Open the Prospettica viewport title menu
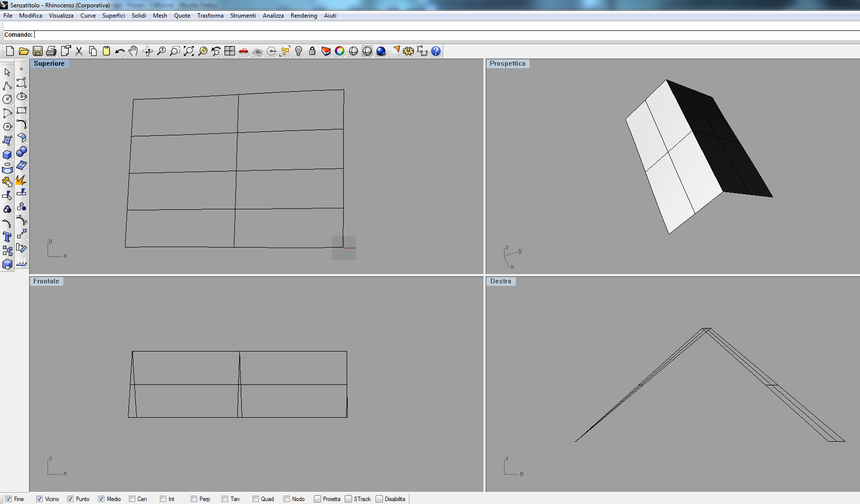 (x=507, y=64)
